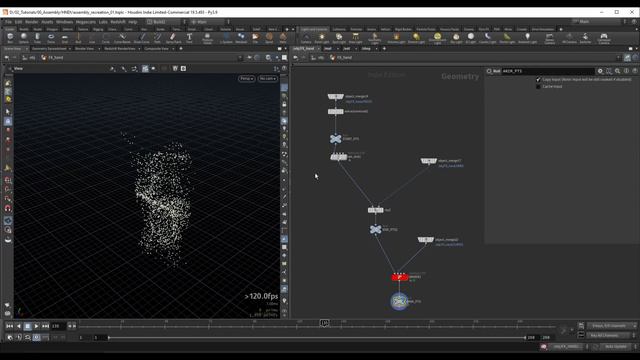Create a Gamepad Camera from the shelf
This screenshot has width=640, height=360.
pos(604,38)
